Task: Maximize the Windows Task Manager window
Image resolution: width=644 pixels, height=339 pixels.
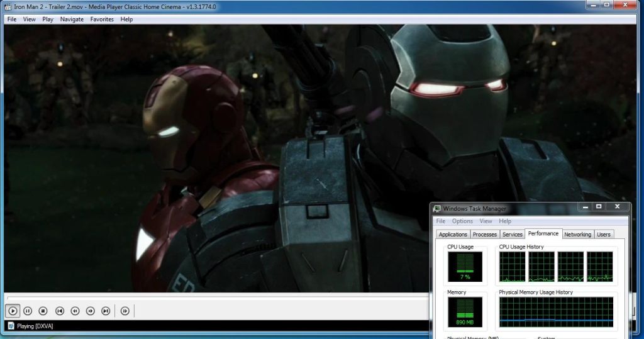Action: [x=599, y=207]
